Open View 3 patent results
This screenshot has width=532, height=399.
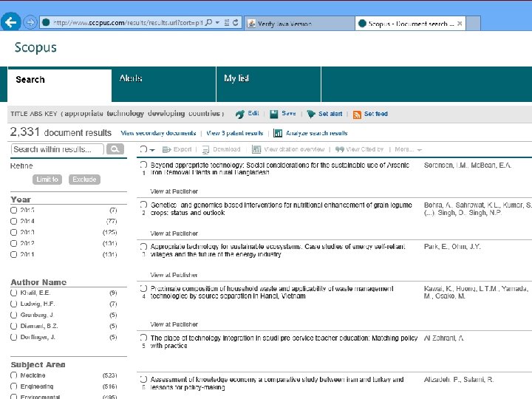pyautogui.click(x=235, y=133)
